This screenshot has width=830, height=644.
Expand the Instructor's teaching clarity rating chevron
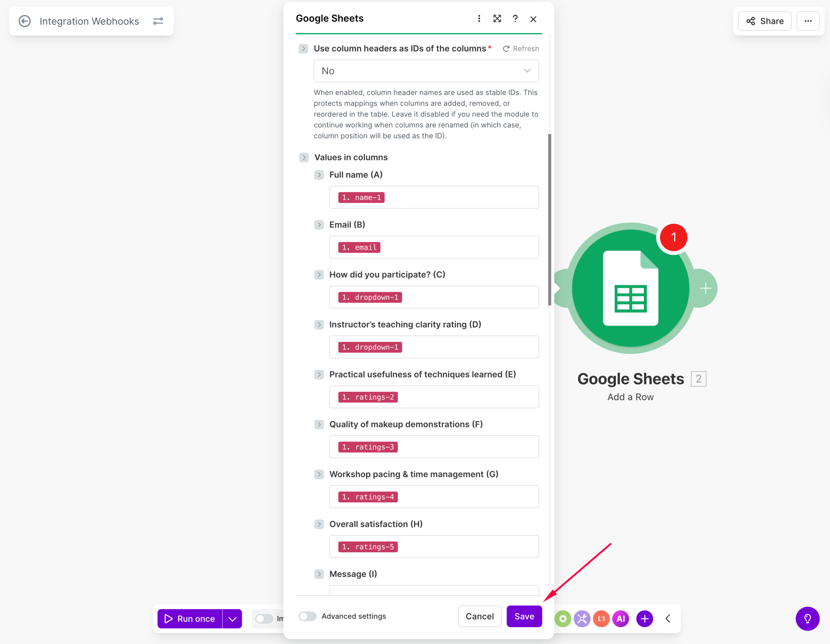click(x=319, y=324)
